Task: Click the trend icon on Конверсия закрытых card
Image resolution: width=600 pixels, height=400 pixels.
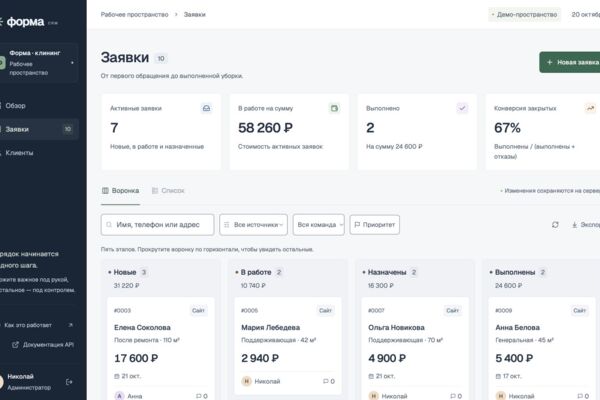Action: [590, 108]
